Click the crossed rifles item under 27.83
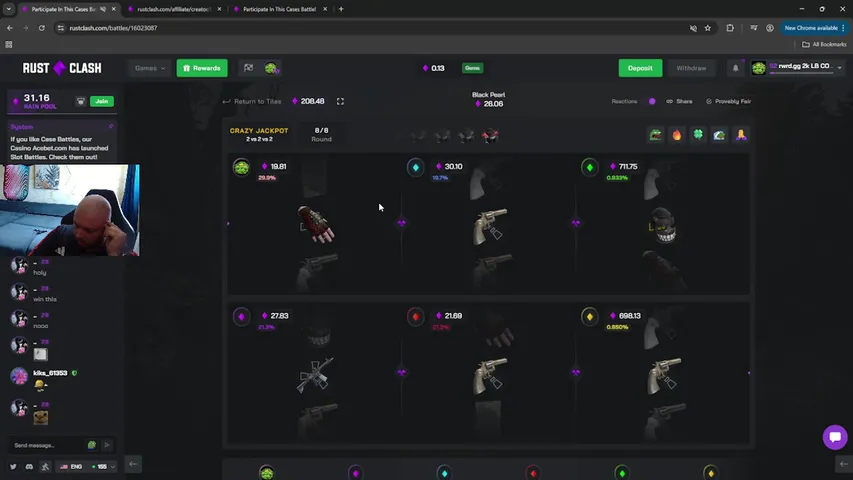Viewport: 853px width, 480px height. (x=316, y=375)
